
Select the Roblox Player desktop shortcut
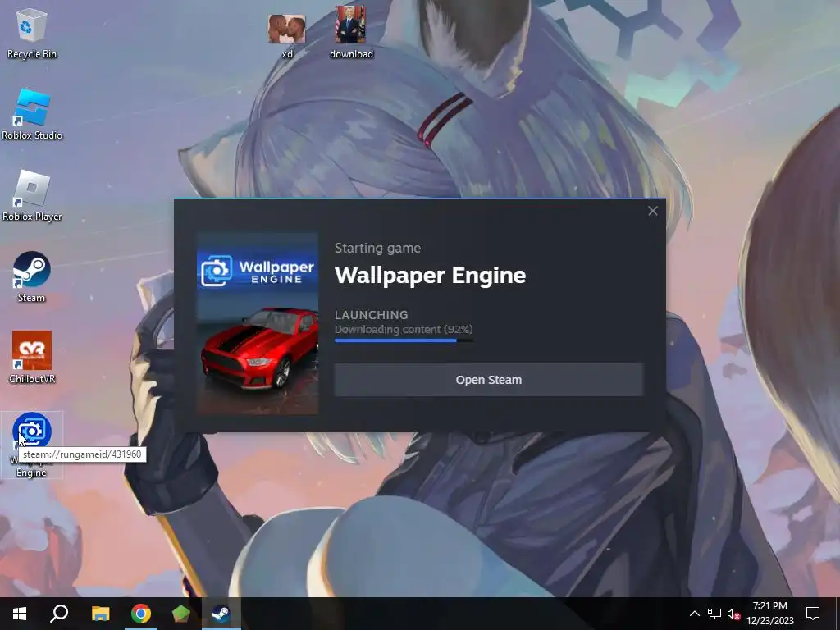coord(32,195)
